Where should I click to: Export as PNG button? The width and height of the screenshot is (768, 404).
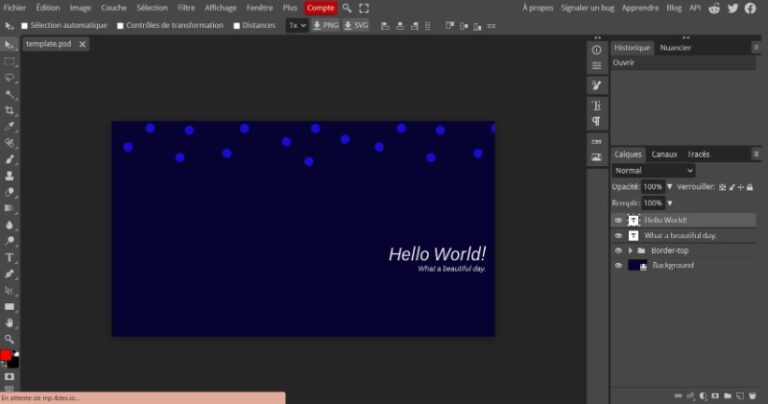click(x=326, y=25)
